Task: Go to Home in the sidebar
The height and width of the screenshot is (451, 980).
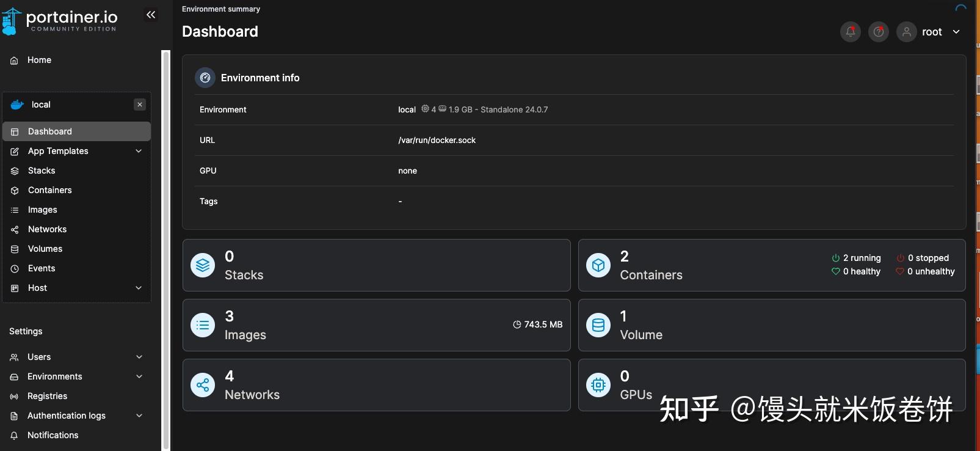Action: (x=38, y=60)
